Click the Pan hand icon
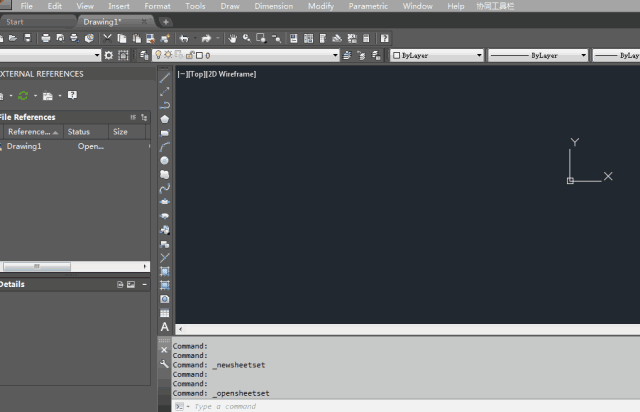The width and height of the screenshot is (640, 412). (232, 38)
